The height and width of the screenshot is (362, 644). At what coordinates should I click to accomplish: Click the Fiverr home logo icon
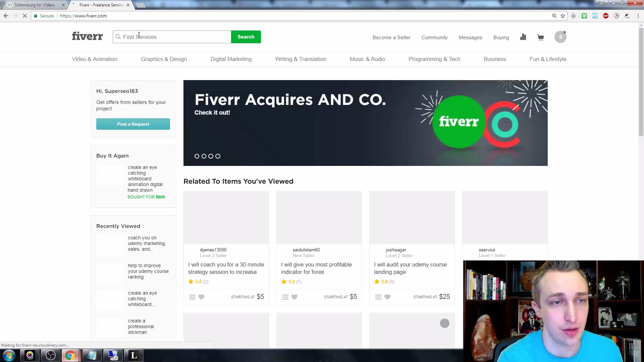click(87, 36)
